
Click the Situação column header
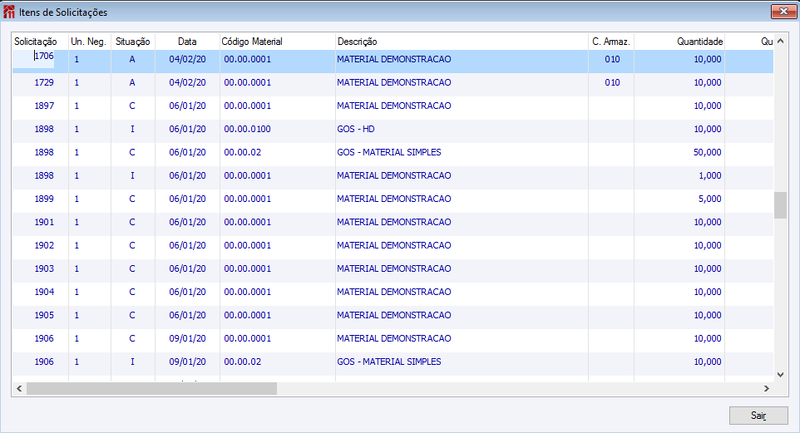click(133, 41)
